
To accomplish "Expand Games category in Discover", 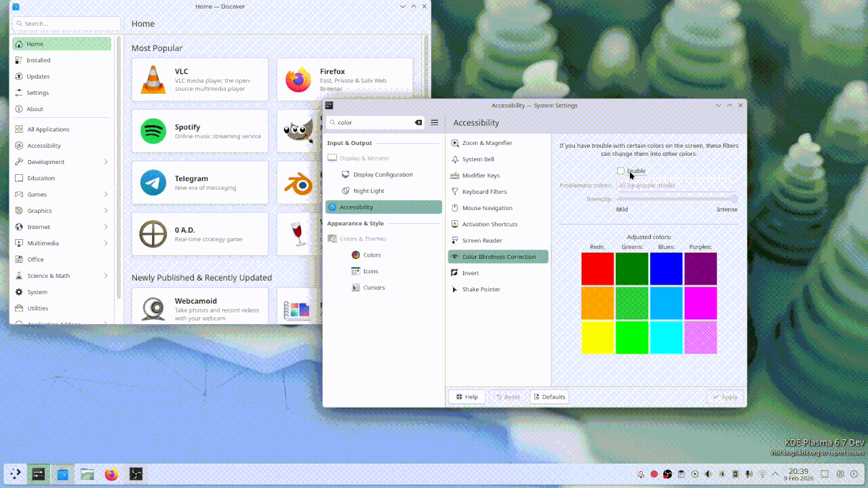I will tap(61, 195).
